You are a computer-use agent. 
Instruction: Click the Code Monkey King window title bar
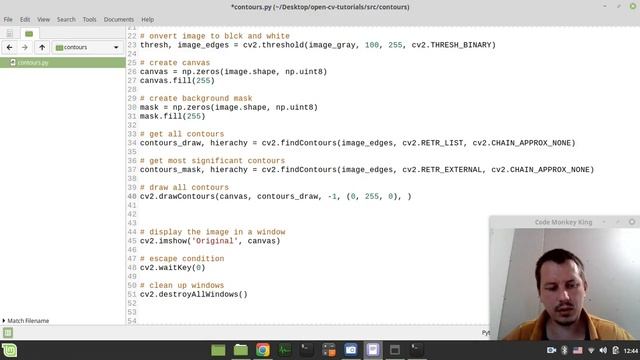click(x=563, y=222)
